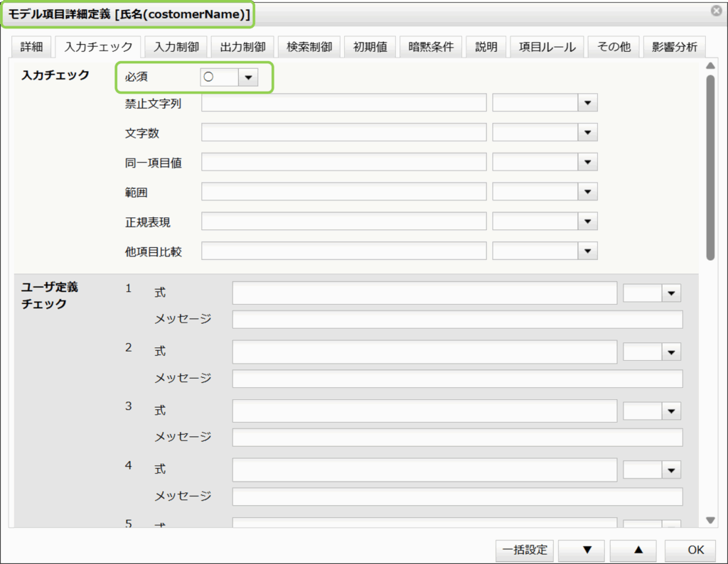Focus the check 2 メッセージ input field

[x=457, y=379]
